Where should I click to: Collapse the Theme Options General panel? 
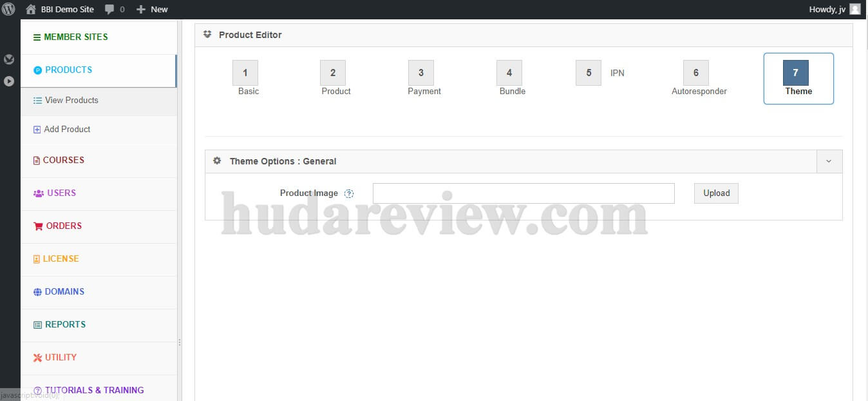[829, 161]
